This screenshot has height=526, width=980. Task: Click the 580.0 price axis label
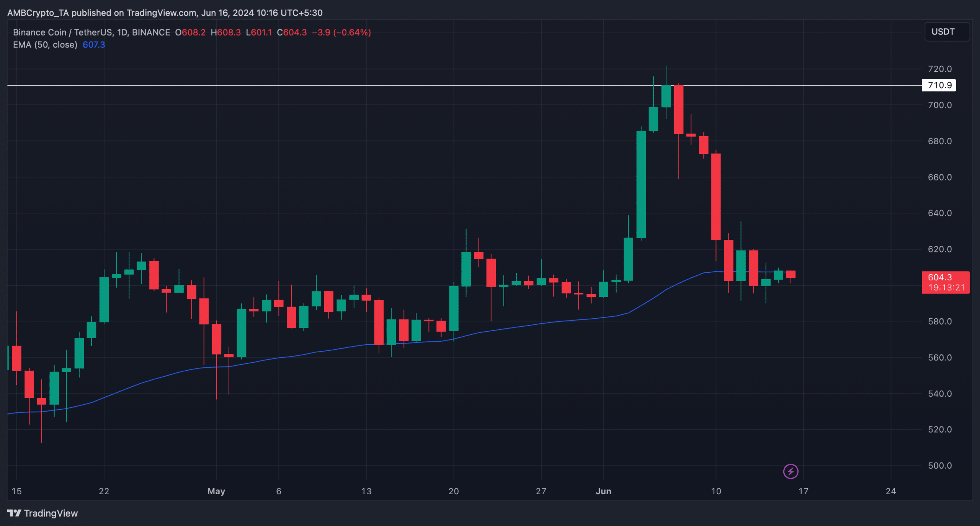[x=940, y=321]
